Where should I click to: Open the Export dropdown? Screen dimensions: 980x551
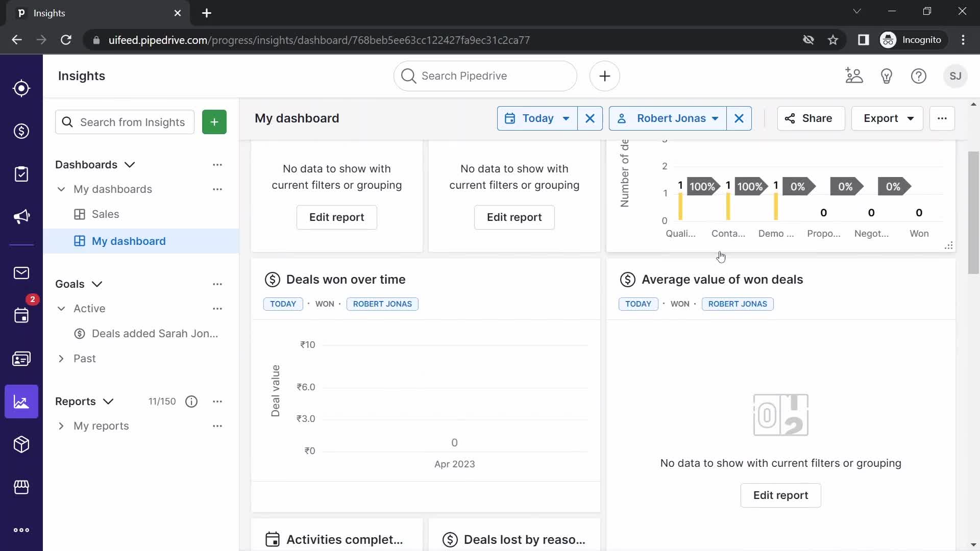click(x=887, y=118)
